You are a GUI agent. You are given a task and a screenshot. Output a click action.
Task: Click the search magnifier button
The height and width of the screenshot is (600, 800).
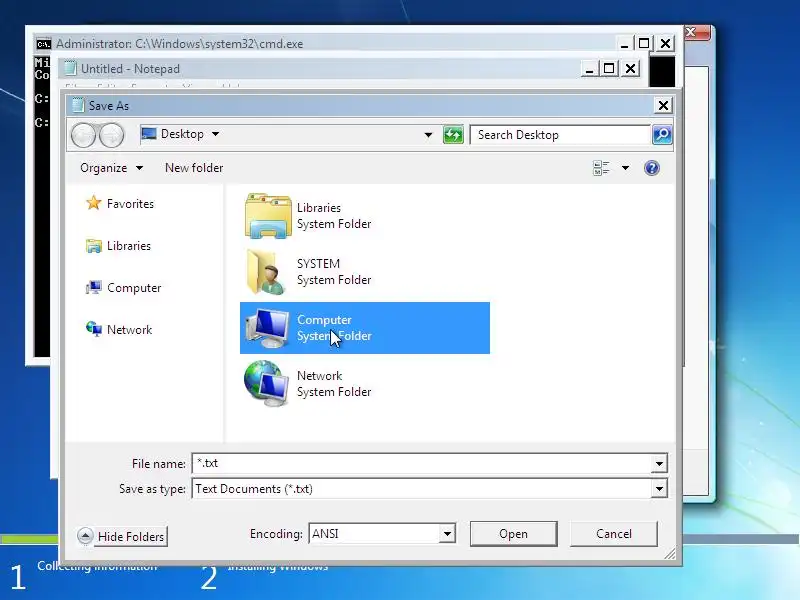pos(662,135)
